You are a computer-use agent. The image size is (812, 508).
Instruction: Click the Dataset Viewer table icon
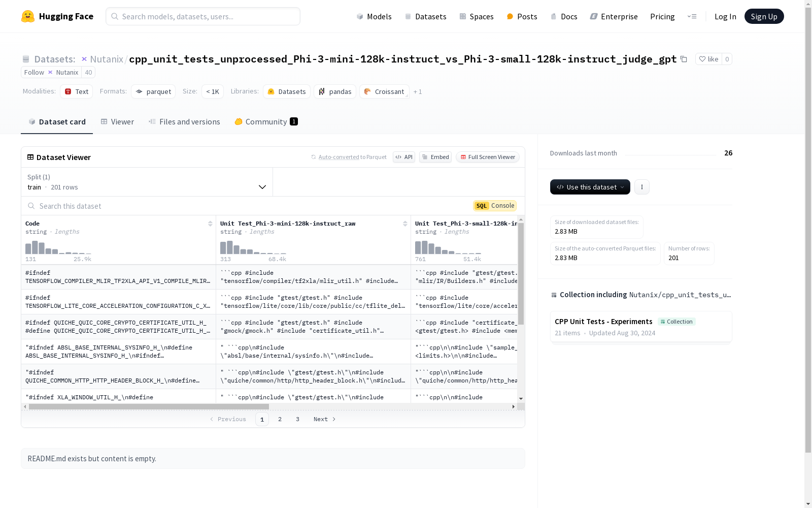[30, 157]
